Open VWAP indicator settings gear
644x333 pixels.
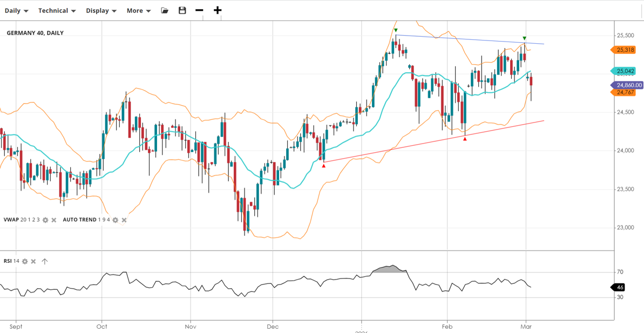(x=45, y=220)
